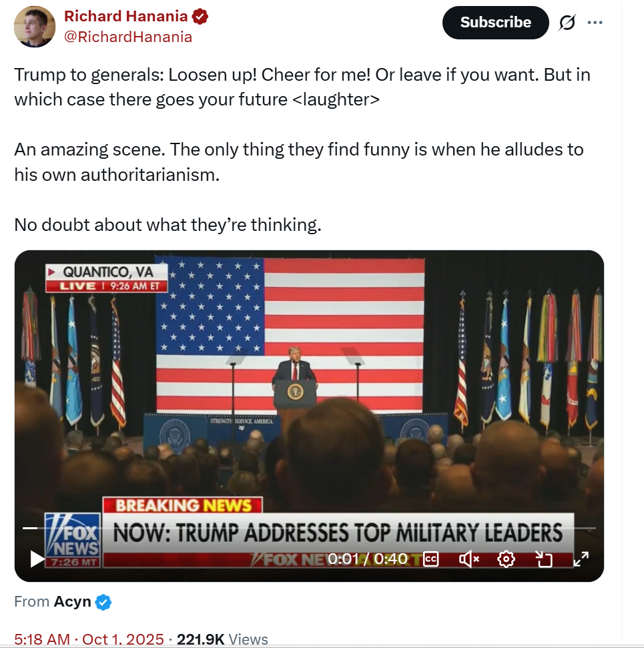Click the verified badge beside Richard Hanania
The height and width of the screenshot is (648, 644).
click(x=200, y=17)
